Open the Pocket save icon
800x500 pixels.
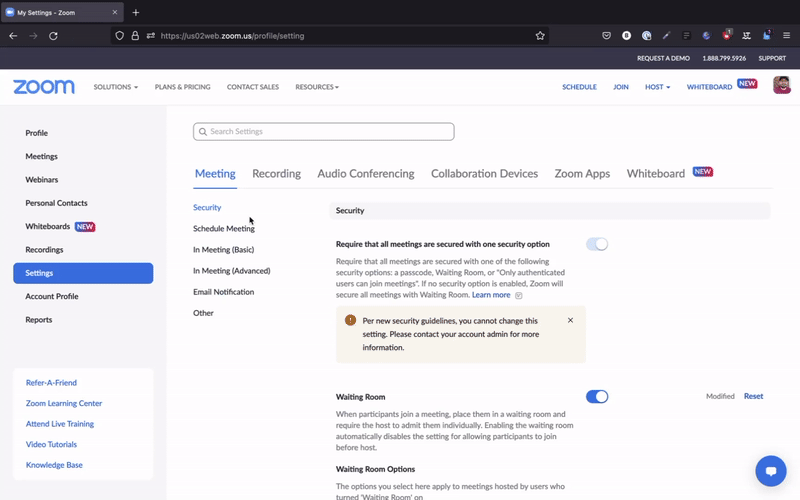click(607, 36)
